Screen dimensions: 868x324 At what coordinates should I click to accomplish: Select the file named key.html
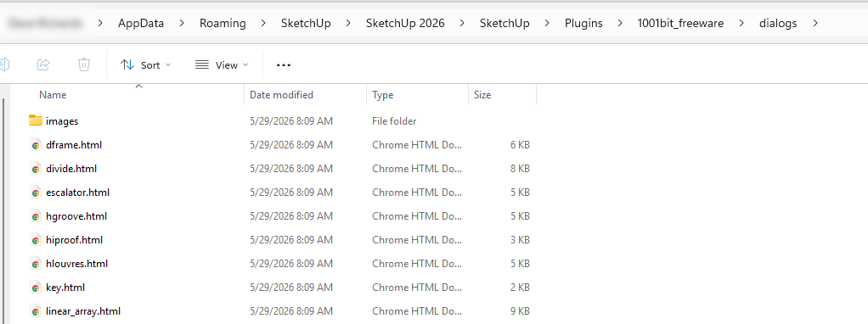tap(65, 288)
